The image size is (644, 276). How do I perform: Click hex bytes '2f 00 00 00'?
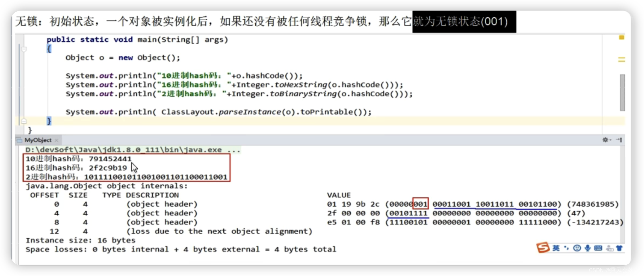pos(353,213)
